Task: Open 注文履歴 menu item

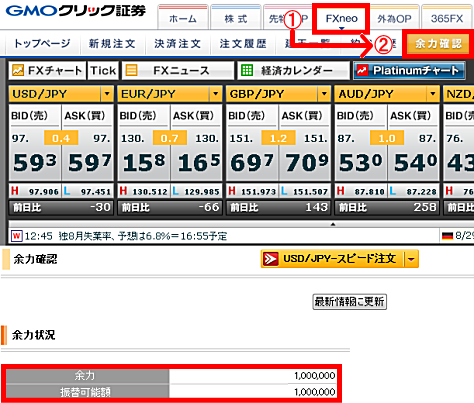Action: tap(243, 43)
